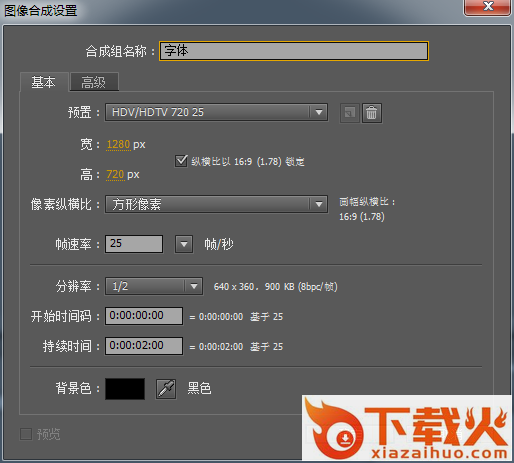
Task: Select the background color eyedropper tool
Action: tap(166, 389)
